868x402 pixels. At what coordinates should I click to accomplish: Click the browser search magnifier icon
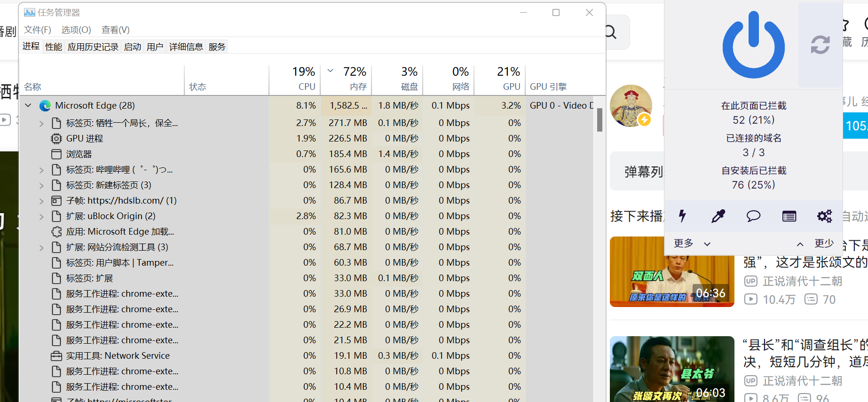point(611,32)
